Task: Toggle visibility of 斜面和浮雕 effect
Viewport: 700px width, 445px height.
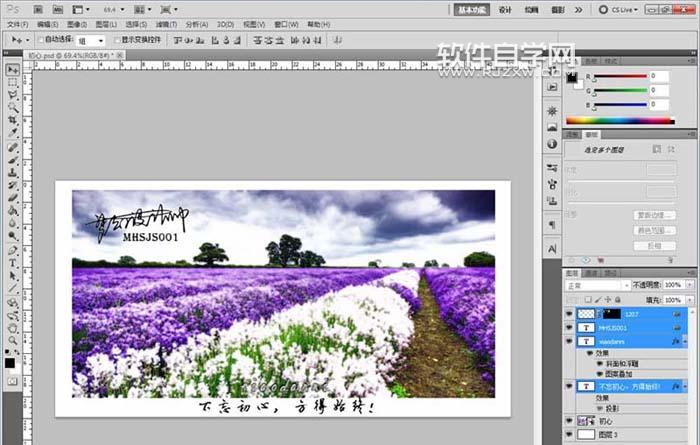Action: 600,364
